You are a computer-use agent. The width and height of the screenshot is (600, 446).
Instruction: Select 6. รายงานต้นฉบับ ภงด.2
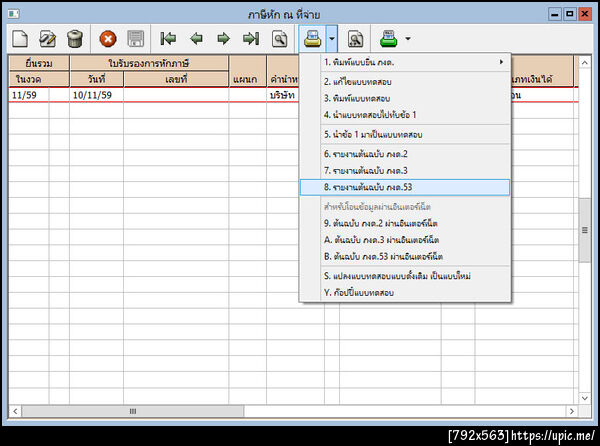[406, 154]
